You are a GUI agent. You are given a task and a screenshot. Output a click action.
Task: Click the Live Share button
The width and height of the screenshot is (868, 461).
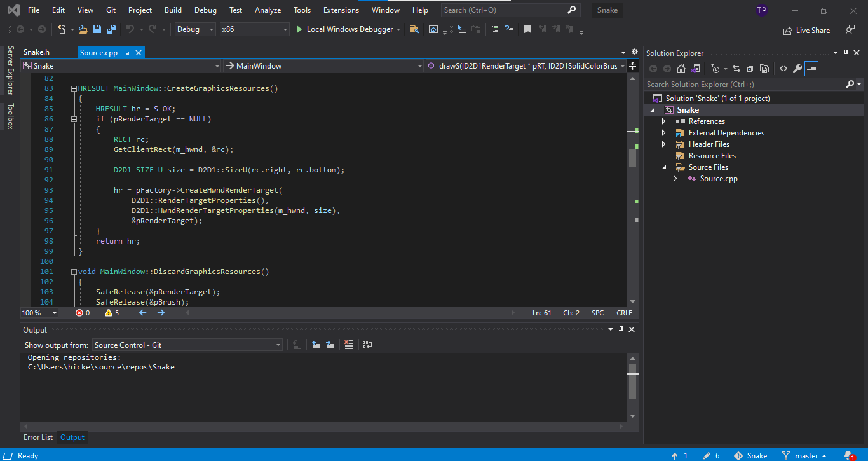(807, 30)
